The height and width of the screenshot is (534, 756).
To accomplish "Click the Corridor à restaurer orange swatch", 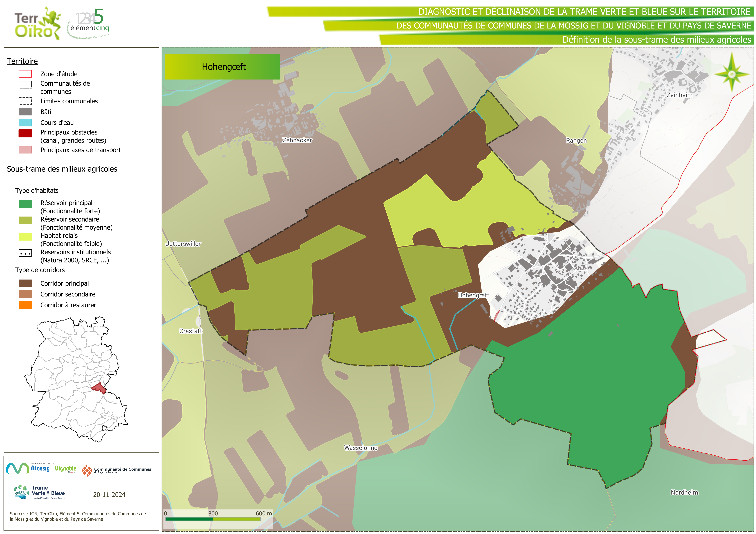I will point(25,305).
